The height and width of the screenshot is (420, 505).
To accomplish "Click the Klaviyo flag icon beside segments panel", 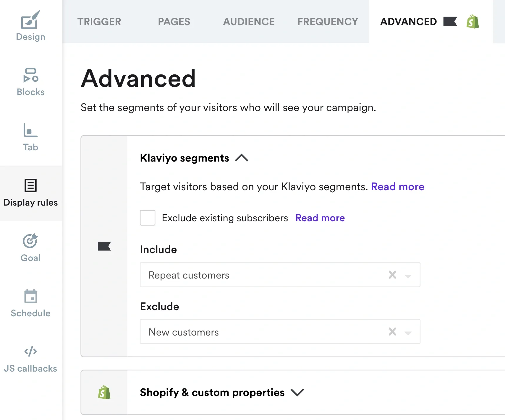I will point(104,246).
